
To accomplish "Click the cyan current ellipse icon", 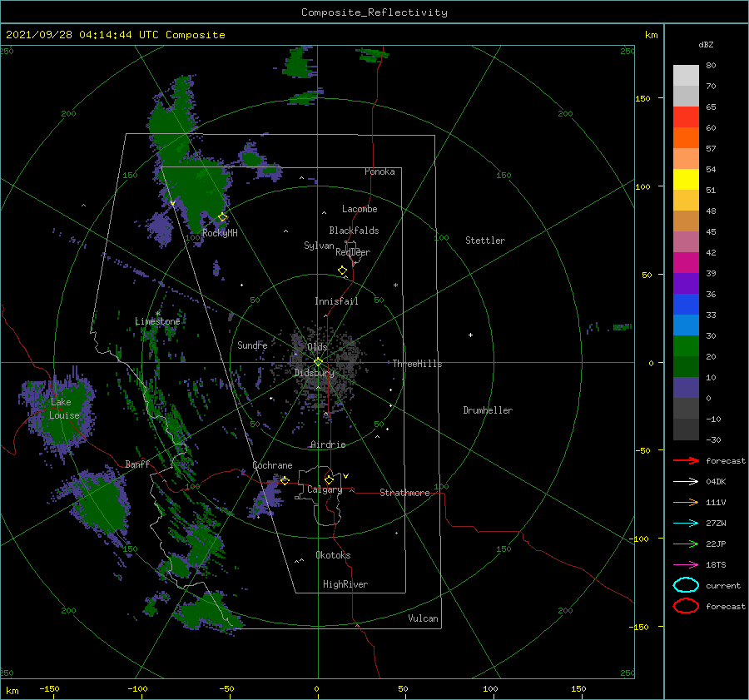I will pyautogui.click(x=686, y=585).
